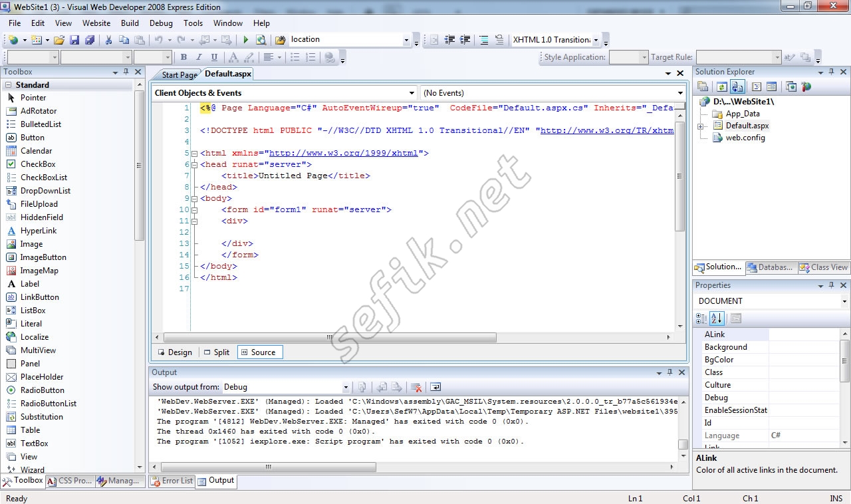Click the Comment Out Selected Lines icon
Screen dimensions: 851x504
click(484, 40)
